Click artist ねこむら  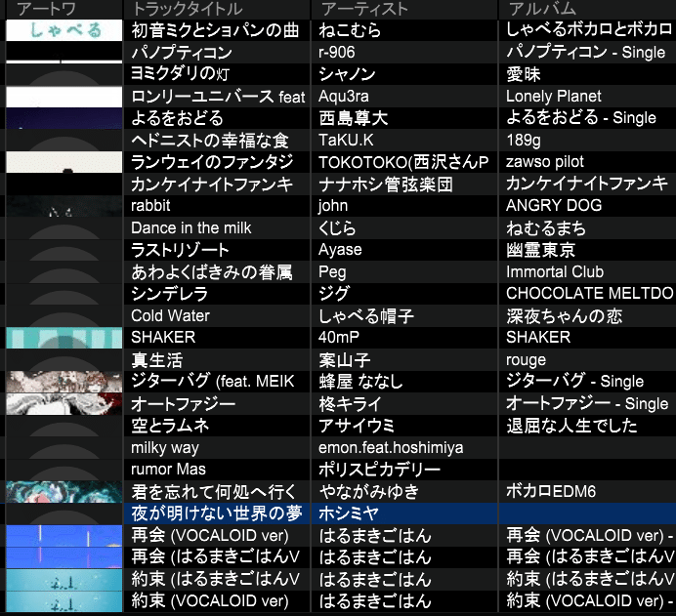point(350,30)
